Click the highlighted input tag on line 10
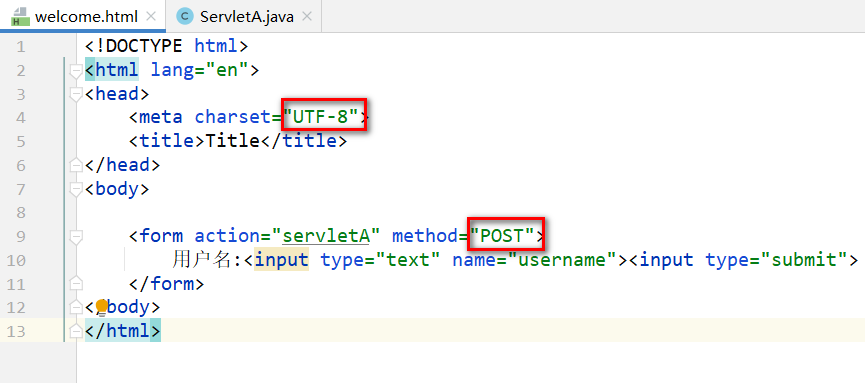The width and height of the screenshot is (865, 383). (281, 259)
